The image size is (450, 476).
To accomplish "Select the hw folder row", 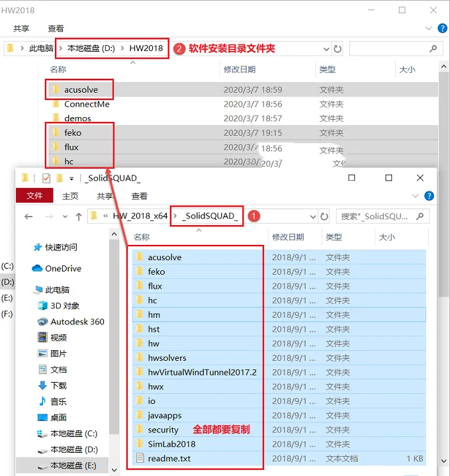I will [279, 344].
